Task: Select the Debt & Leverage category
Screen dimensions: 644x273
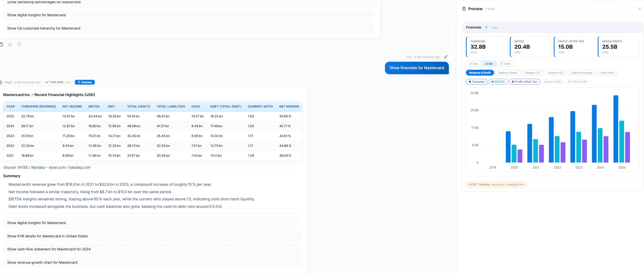Action: (582, 73)
